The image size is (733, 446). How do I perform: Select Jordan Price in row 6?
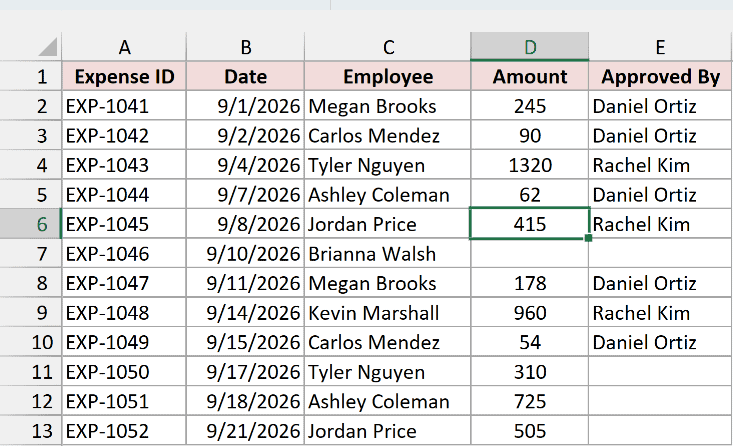(388, 224)
